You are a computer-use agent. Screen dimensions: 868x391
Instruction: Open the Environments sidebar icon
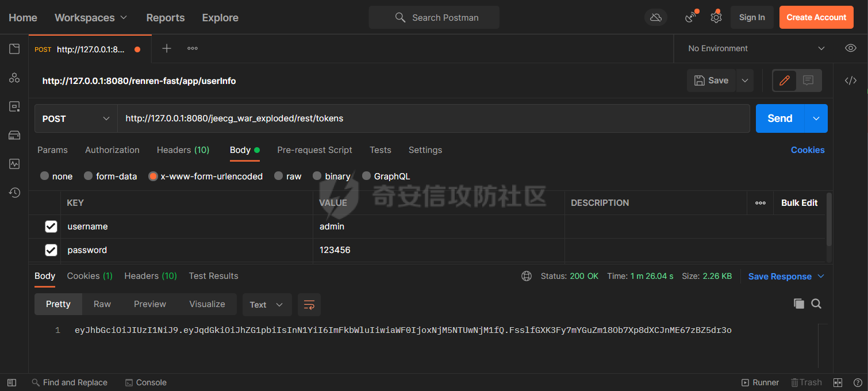pyautogui.click(x=14, y=106)
